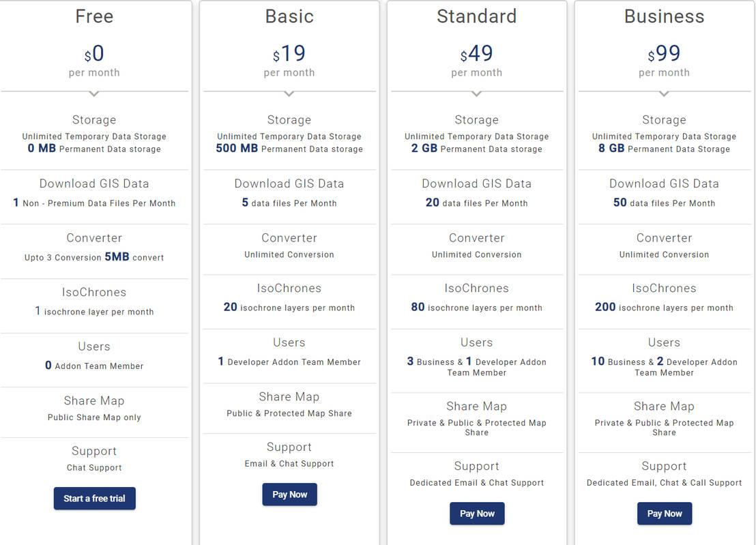Click Pay Now under the Business plan
The height and width of the screenshot is (545, 756).
(x=664, y=513)
